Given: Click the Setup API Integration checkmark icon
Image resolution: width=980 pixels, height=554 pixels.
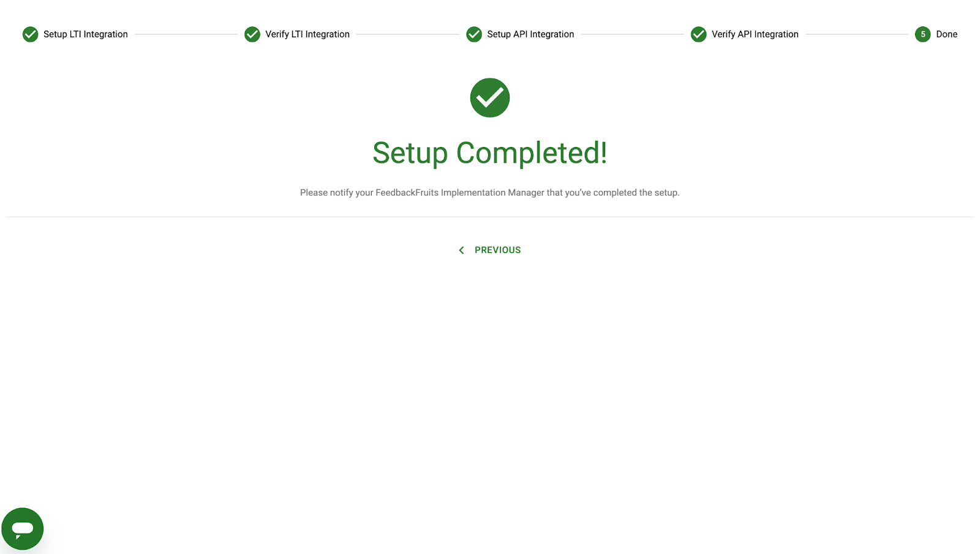Looking at the screenshot, I should tap(474, 34).
